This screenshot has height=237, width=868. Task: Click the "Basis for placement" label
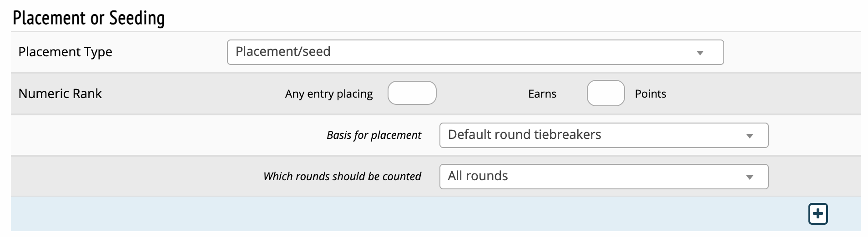(x=373, y=135)
